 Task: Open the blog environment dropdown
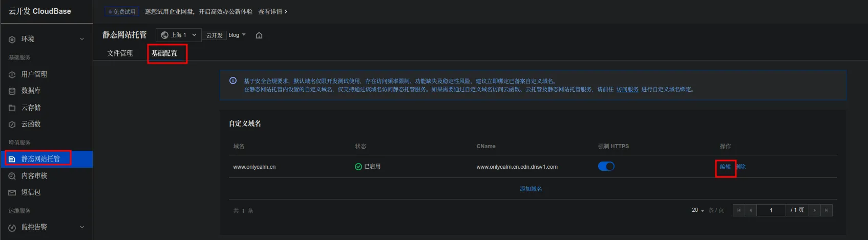[x=237, y=35]
